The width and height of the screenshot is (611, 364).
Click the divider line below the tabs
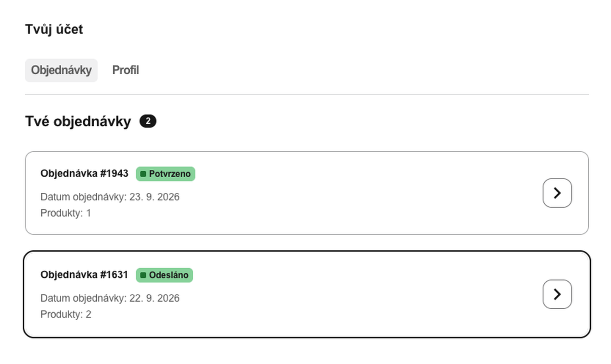pyautogui.click(x=307, y=94)
